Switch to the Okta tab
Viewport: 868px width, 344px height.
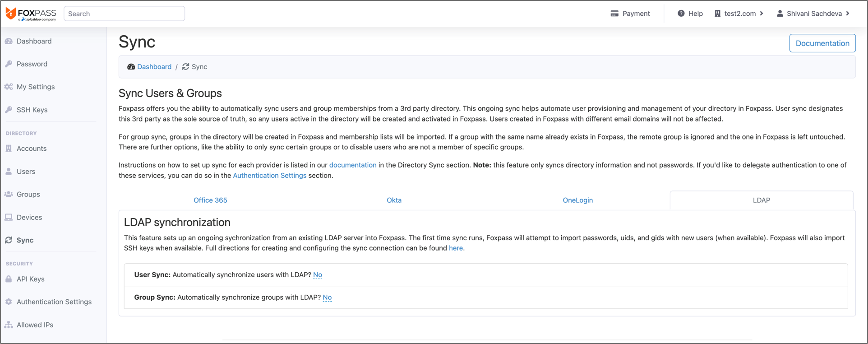coord(394,200)
